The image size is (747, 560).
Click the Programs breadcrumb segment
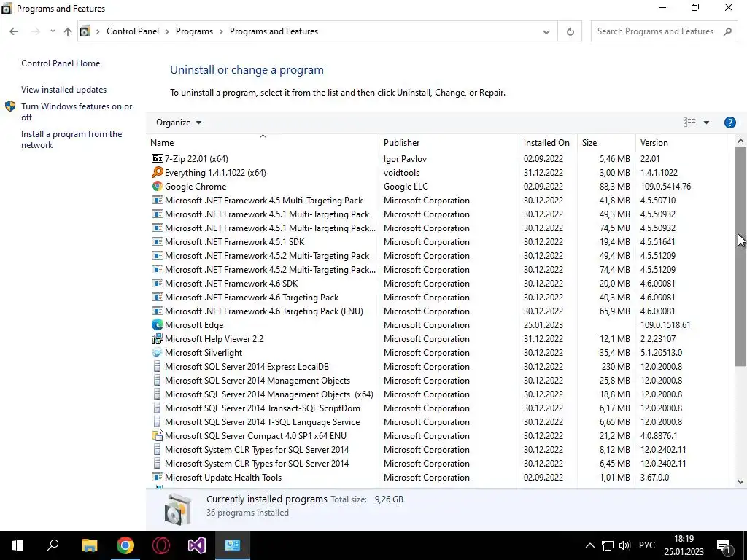tap(194, 31)
